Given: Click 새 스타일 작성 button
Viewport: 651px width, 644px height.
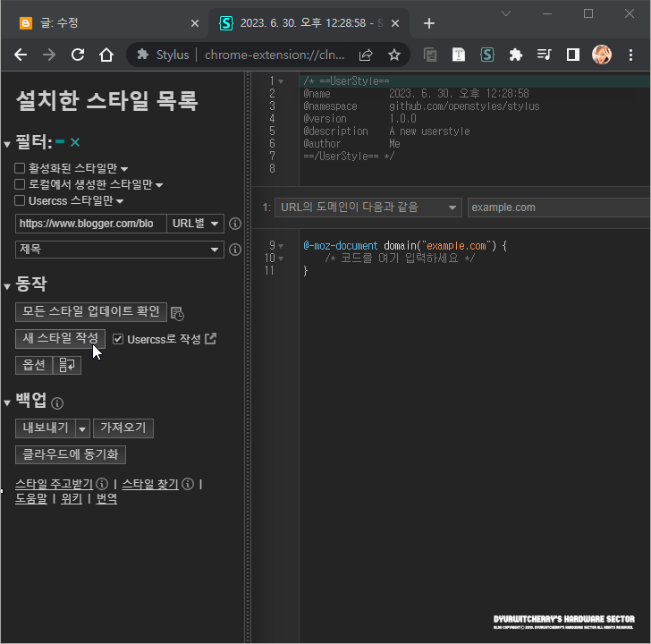Looking at the screenshot, I should point(60,339).
